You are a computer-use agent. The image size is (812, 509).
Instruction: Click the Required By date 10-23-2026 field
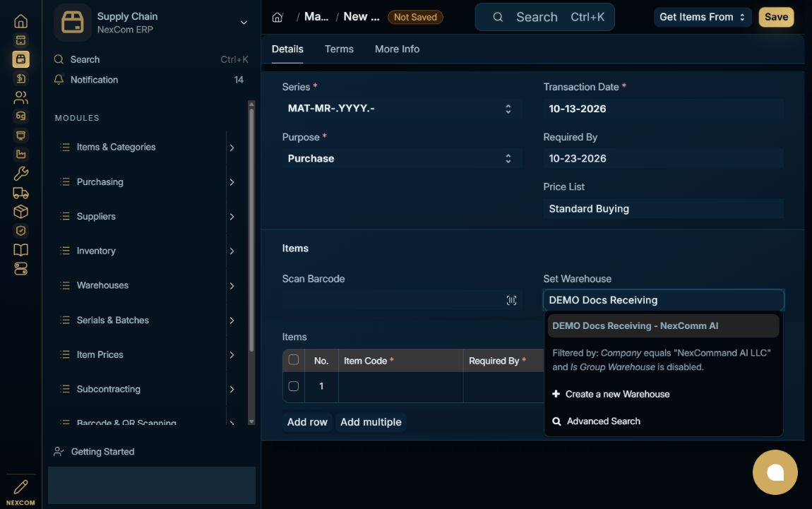(664, 158)
